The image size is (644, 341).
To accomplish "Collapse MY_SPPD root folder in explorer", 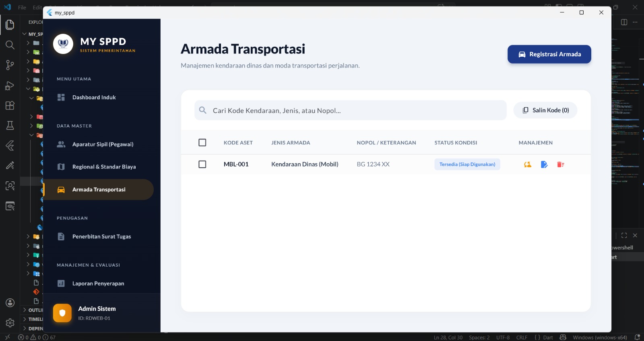I will click(32, 34).
